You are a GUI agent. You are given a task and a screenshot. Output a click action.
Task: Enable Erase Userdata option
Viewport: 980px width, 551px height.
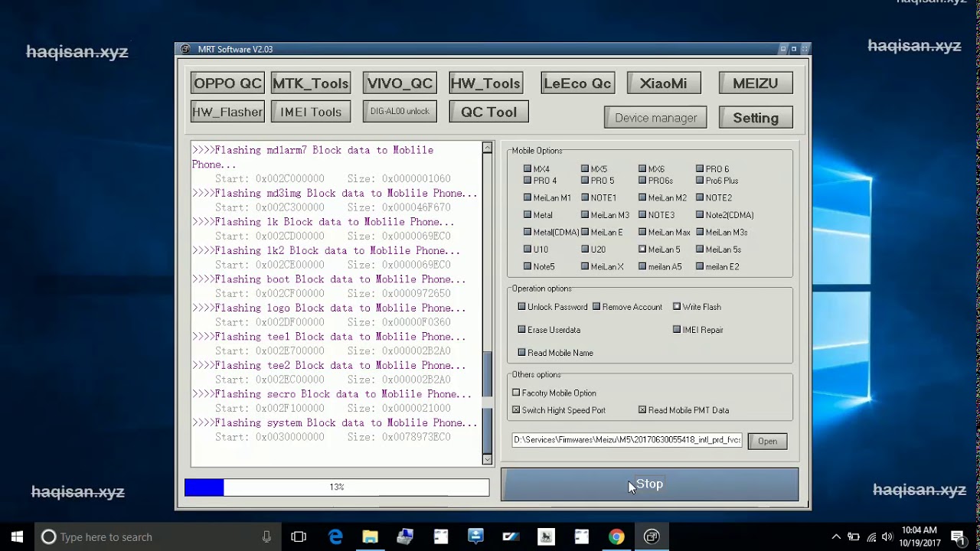click(522, 330)
